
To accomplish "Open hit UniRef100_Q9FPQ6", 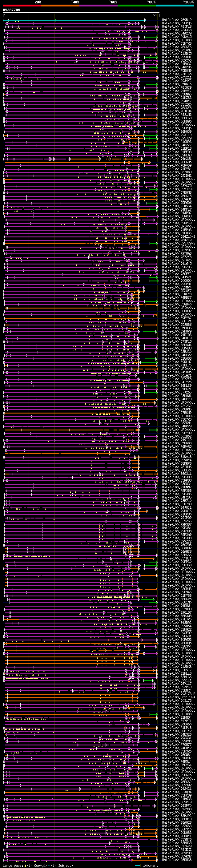I will tap(177, 23).
